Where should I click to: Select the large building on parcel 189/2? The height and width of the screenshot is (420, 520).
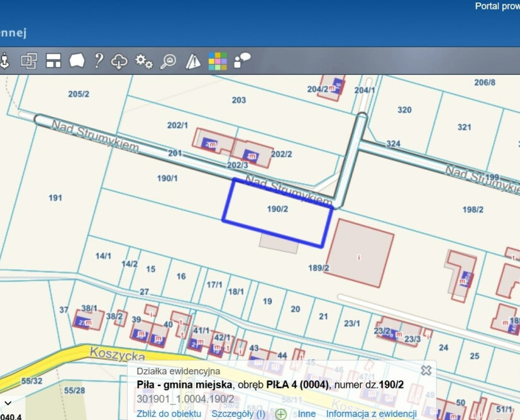coord(359,253)
